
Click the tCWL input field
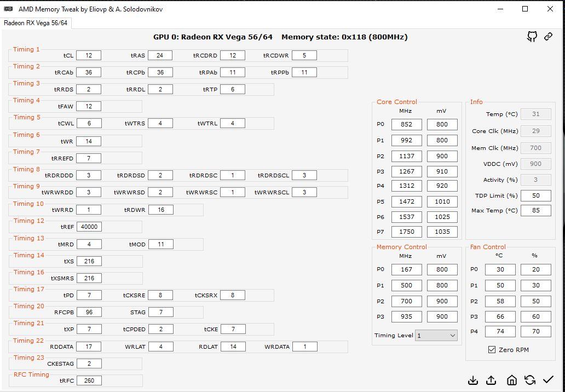click(89, 123)
